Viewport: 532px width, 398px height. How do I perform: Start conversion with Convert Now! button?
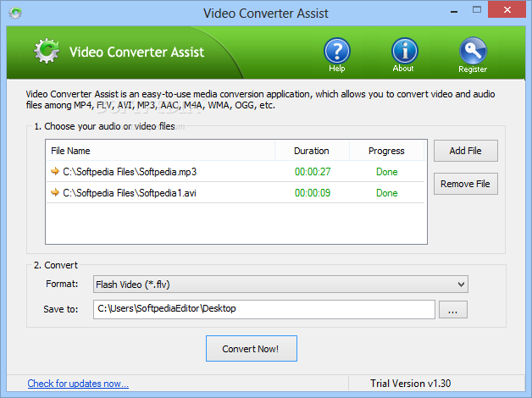click(x=252, y=349)
